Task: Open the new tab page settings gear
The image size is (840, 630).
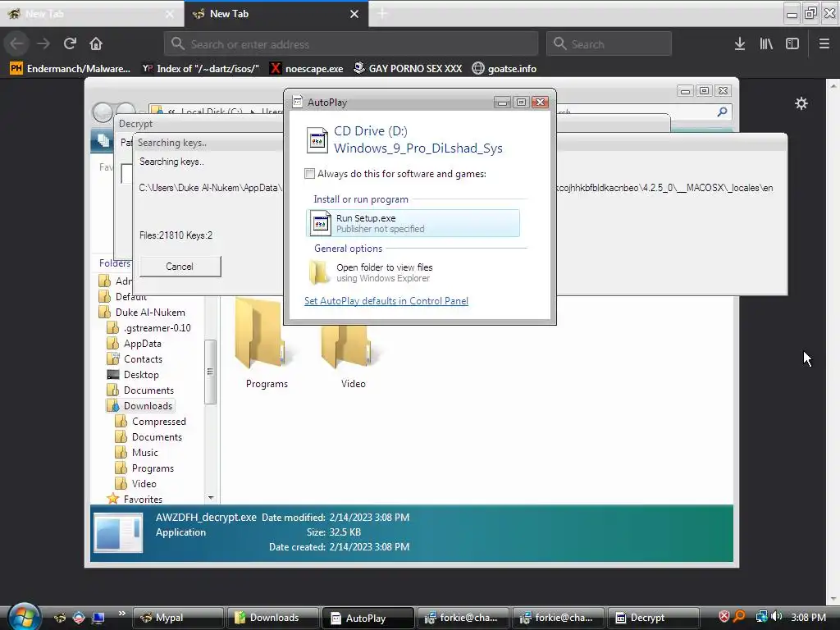Action: point(801,103)
